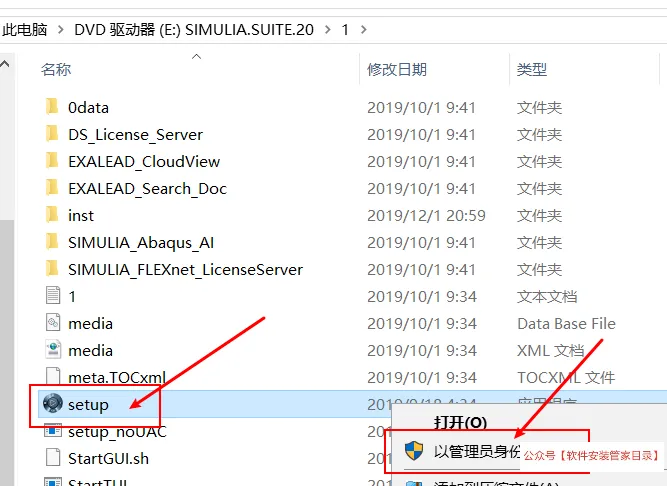Click the navigation pane vertical scrollbar

7,353
